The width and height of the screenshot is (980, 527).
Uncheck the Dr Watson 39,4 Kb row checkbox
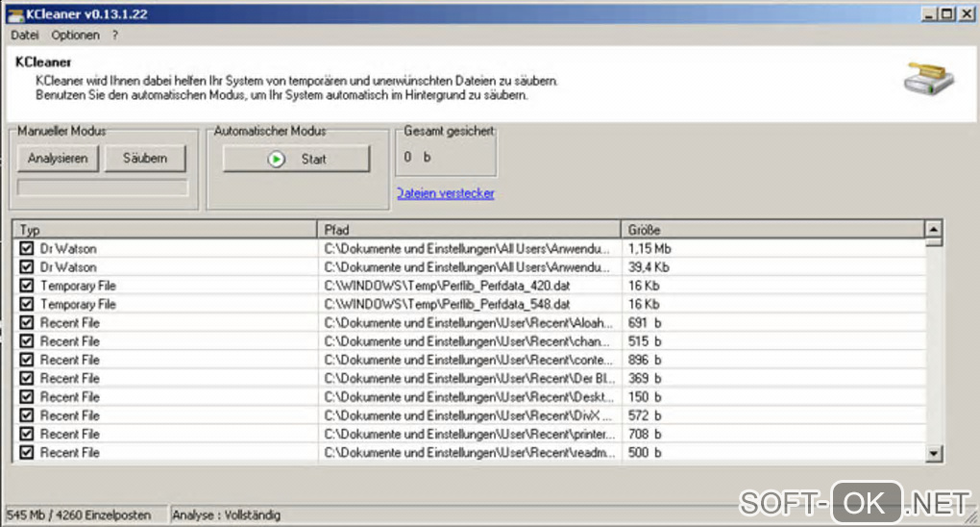tap(26, 266)
